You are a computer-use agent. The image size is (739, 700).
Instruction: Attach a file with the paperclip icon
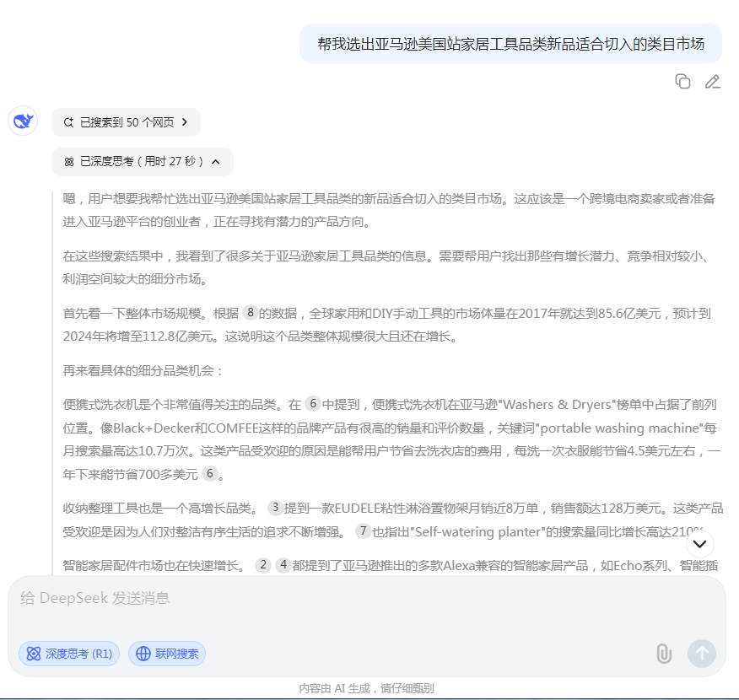click(664, 654)
